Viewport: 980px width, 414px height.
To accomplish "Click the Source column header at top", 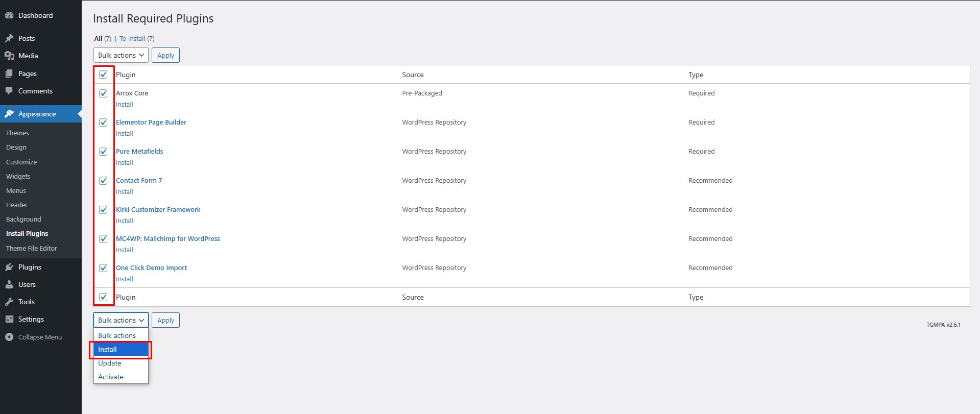I will click(x=413, y=75).
